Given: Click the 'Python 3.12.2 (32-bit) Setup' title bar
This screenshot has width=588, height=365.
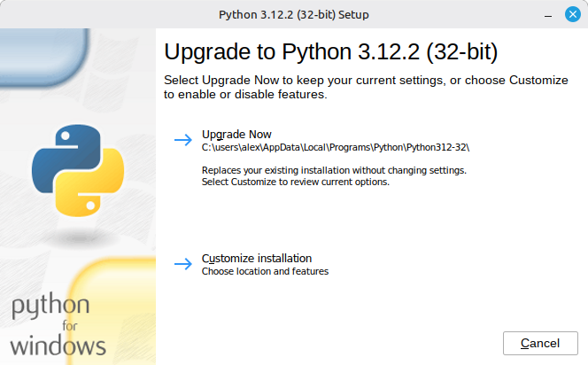Looking at the screenshot, I should coord(294,15).
